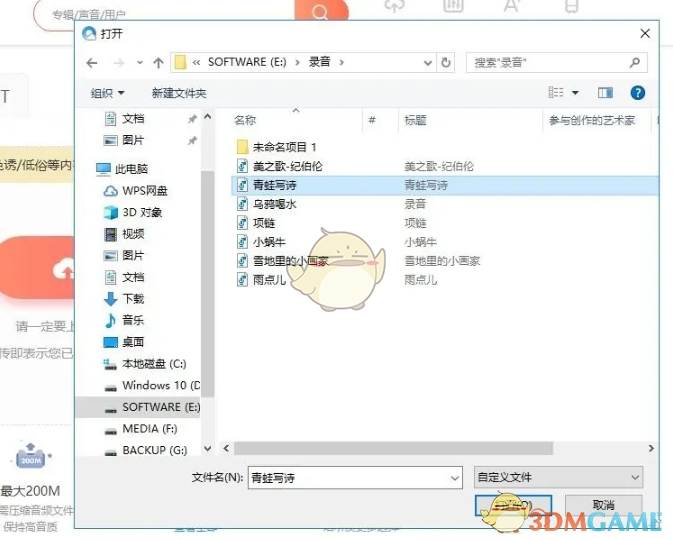Image resolution: width=673 pixels, height=540 pixels.
Task: Toggle the preview pane icon
Action: 605,93
